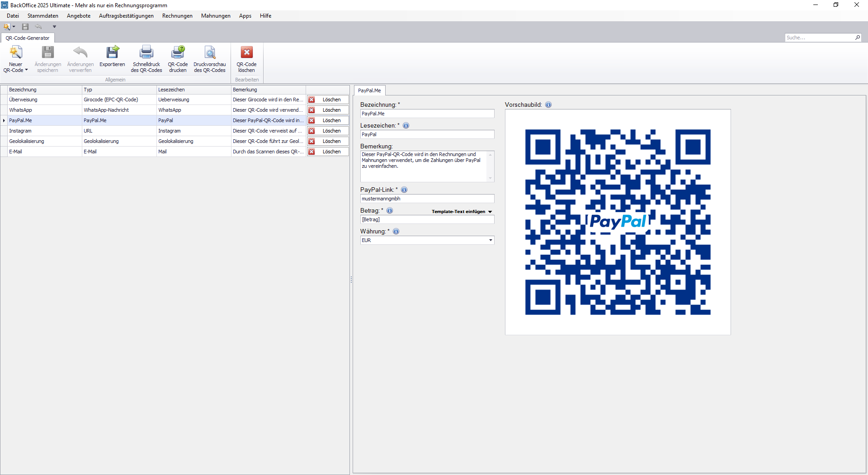868x475 pixels.
Task: Open the Template-Text einfügen dropdown
Action: (462, 212)
